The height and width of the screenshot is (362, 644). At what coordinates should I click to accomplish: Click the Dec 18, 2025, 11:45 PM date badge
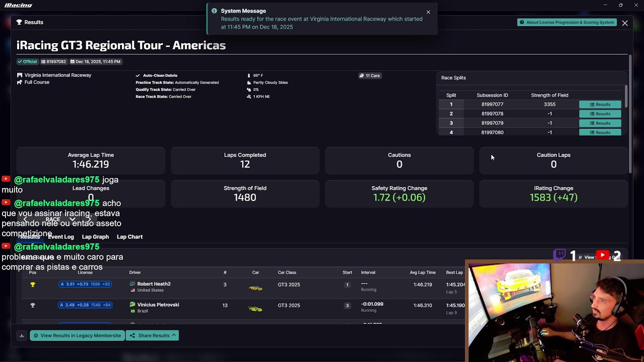coord(96,61)
